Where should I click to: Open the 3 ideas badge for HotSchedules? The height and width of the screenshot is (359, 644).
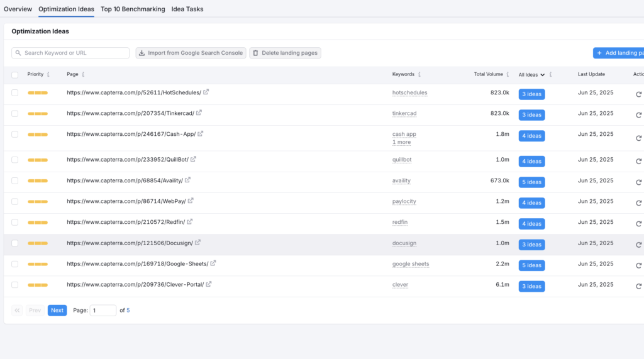pos(531,94)
